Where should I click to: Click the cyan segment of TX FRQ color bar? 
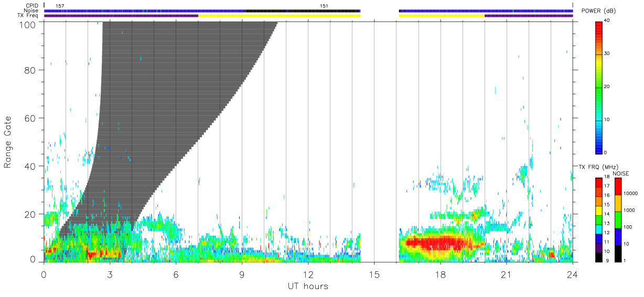point(599,229)
